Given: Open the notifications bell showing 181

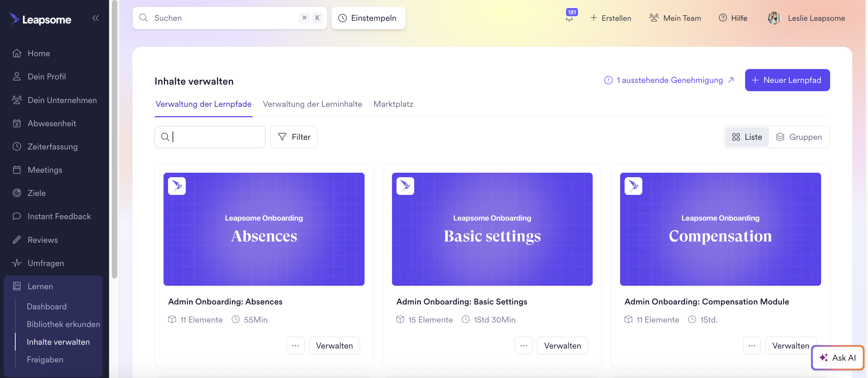Looking at the screenshot, I should coord(569,17).
